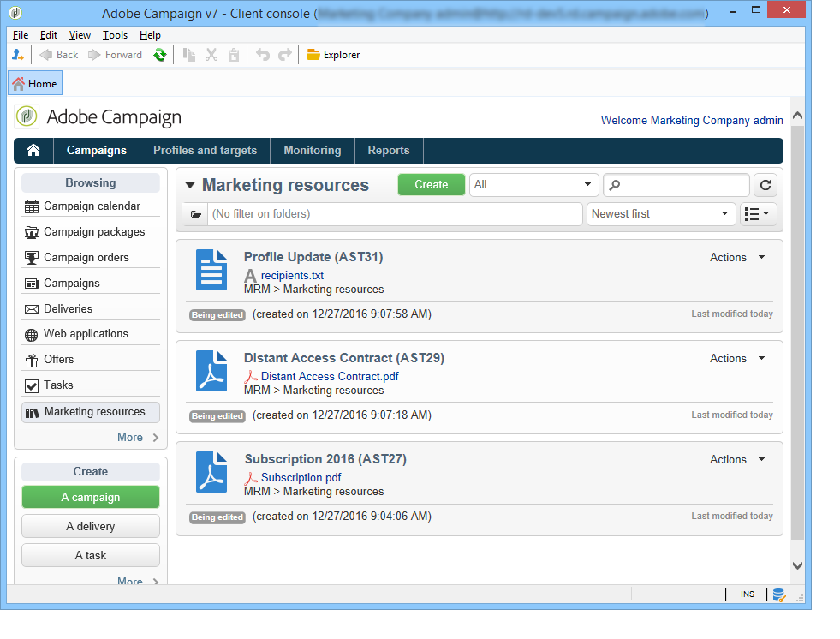Image resolution: width=840 pixels, height=639 pixels.
Task: Click the paste clipboard icon
Action: pyautogui.click(x=234, y=55)
